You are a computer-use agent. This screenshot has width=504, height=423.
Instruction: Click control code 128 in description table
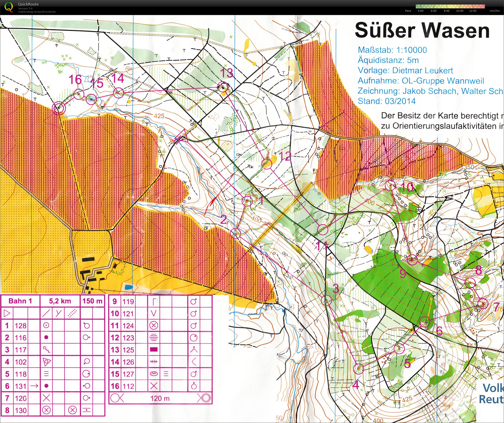[x=21, y=326]
